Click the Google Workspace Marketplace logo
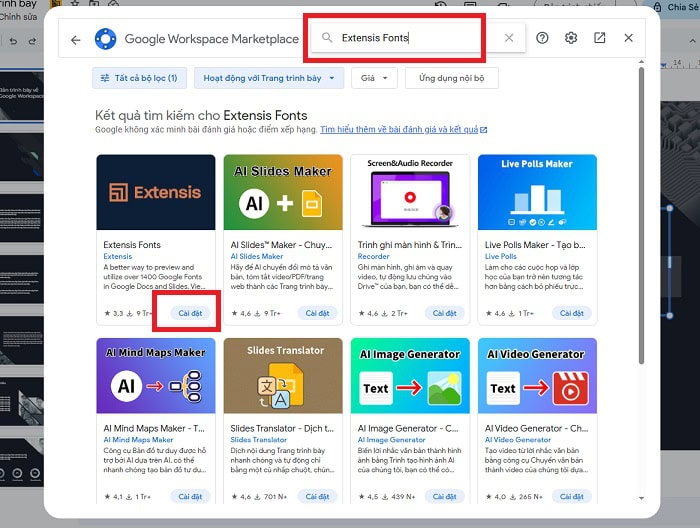700x528 pixels. pyautogui.click(x=106, y=39)
